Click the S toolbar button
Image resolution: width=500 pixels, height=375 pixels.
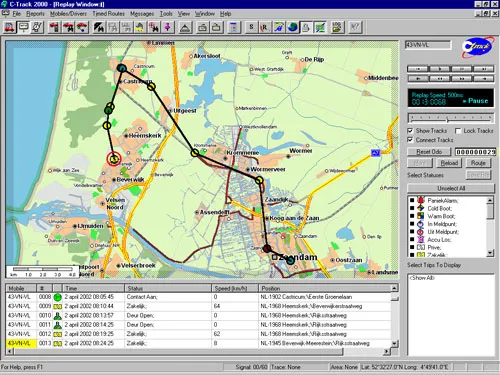pyautogui.click(x=251, y=27)
